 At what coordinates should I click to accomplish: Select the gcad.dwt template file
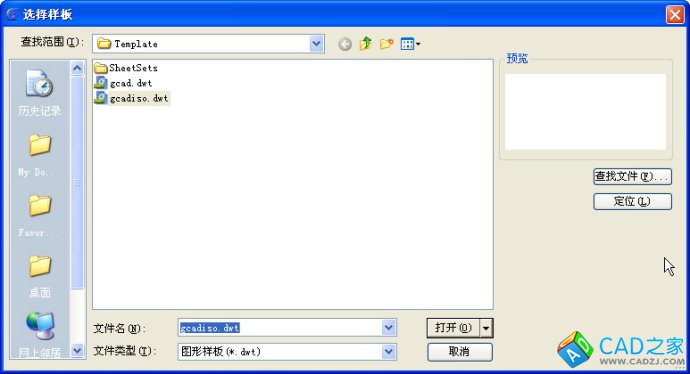[124, 83]
